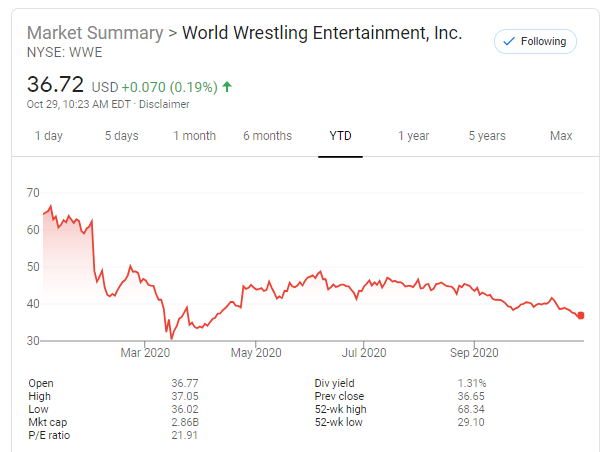This screenshot has height=452, width=612.
Task: Click the World Wrestling Entertainment, Inc. title
Action: point(322,33)
